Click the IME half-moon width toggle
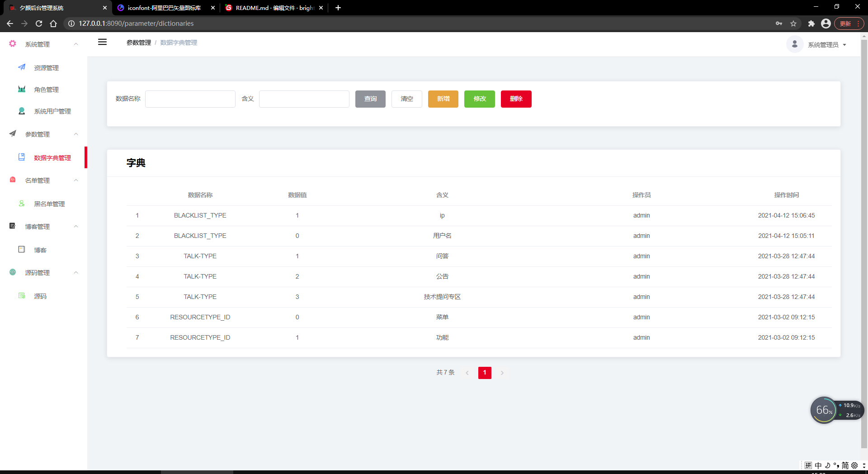The height and width of the screenshot is (474, 868). [x=827, y=465]
